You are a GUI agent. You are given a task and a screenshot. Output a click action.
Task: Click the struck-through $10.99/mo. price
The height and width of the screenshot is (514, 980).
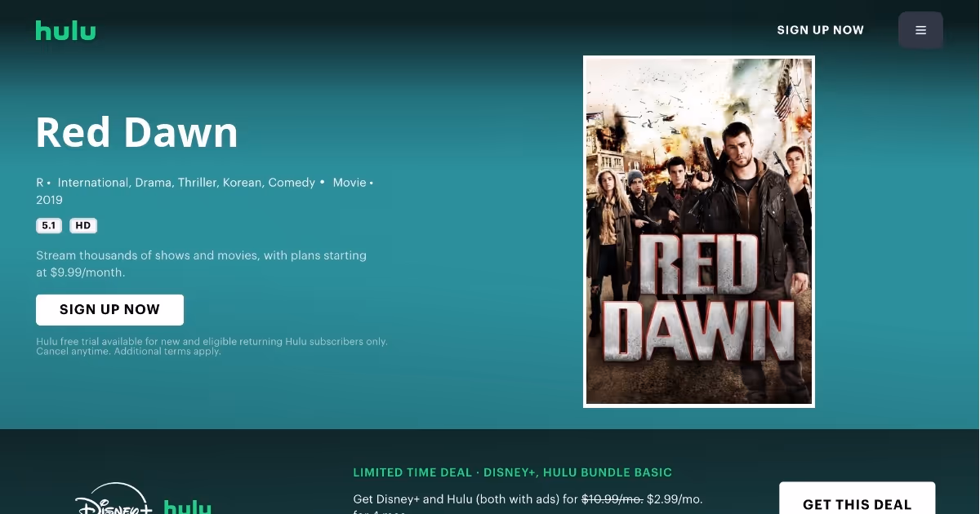pyautogui.click(x=612, y=498)
